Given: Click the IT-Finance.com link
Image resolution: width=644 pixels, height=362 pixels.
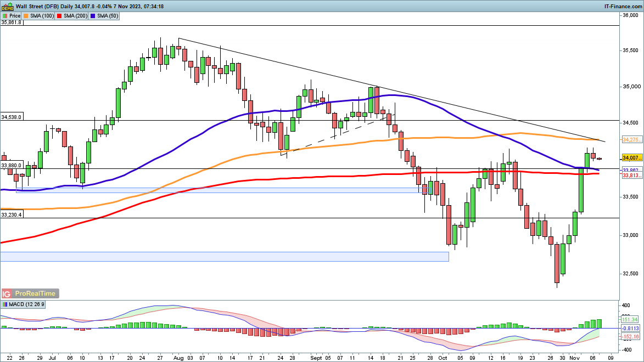Looking at the screenshot, I should (623, 5).
